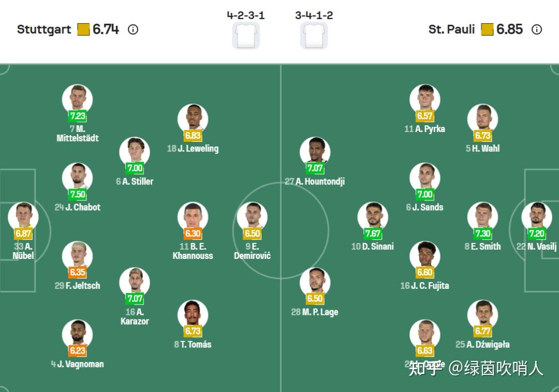This screenshot has height=392, width=559.
Task: Click the 3-4-1-2 formation shirt icon
Action: [x=314, y=35]
